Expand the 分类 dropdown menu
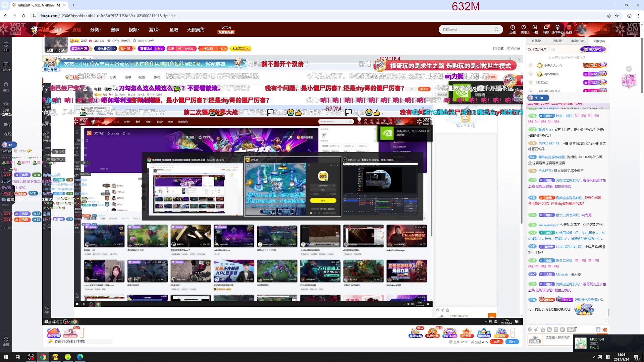This screenshot has width=644, height=362. point(96,29)
